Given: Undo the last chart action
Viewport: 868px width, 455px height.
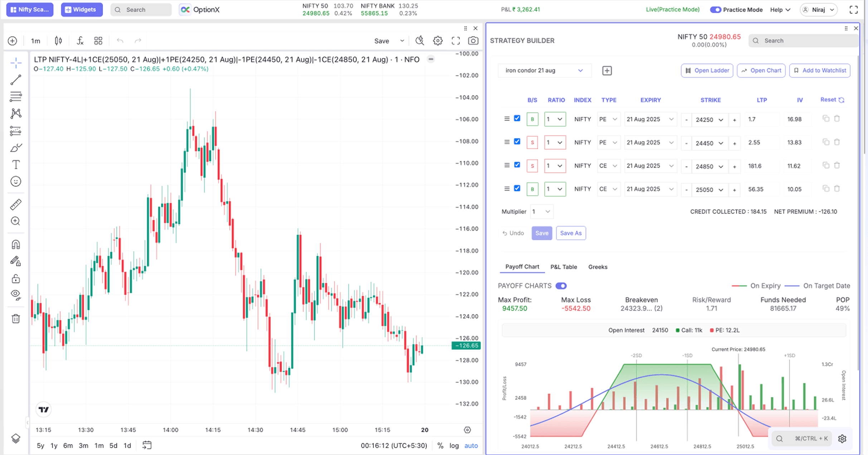Looking at the screenshot, I should click(x=120, y=41).
